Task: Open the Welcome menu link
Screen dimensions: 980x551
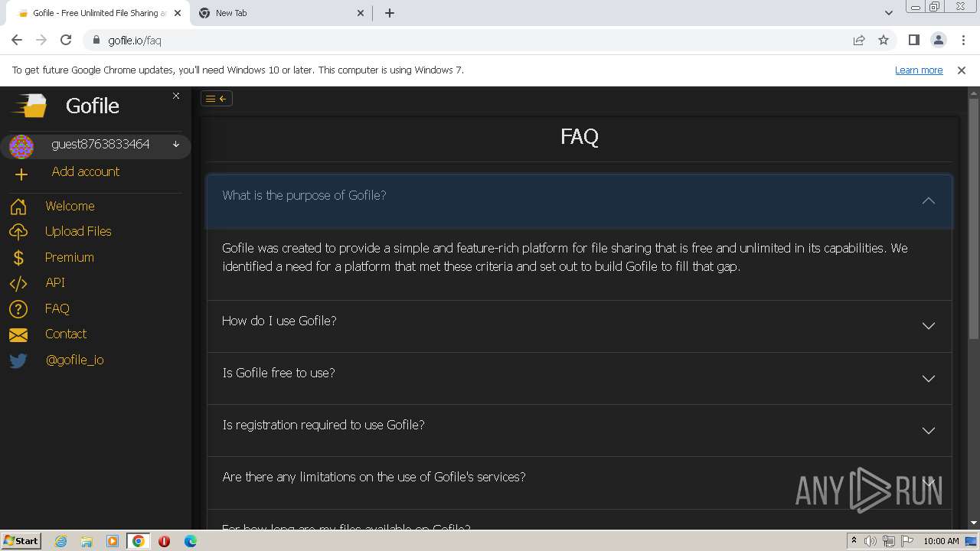Action: (70, 206)
